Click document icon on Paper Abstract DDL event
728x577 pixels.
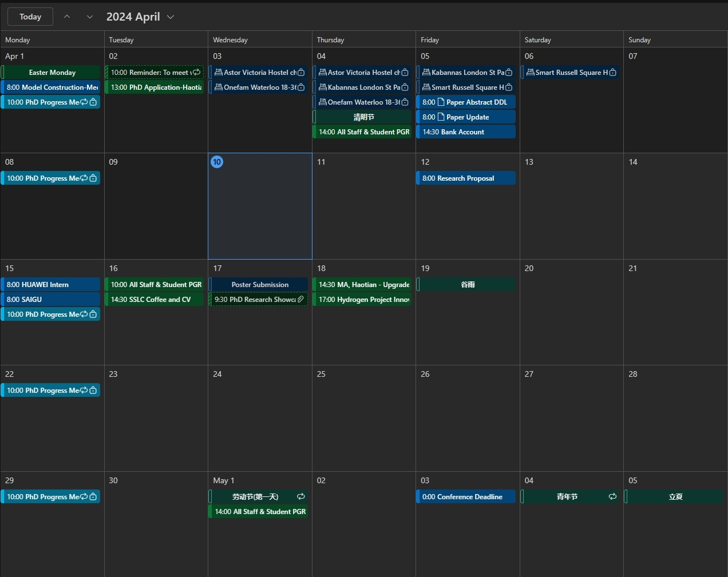click(x=441, y=102)
